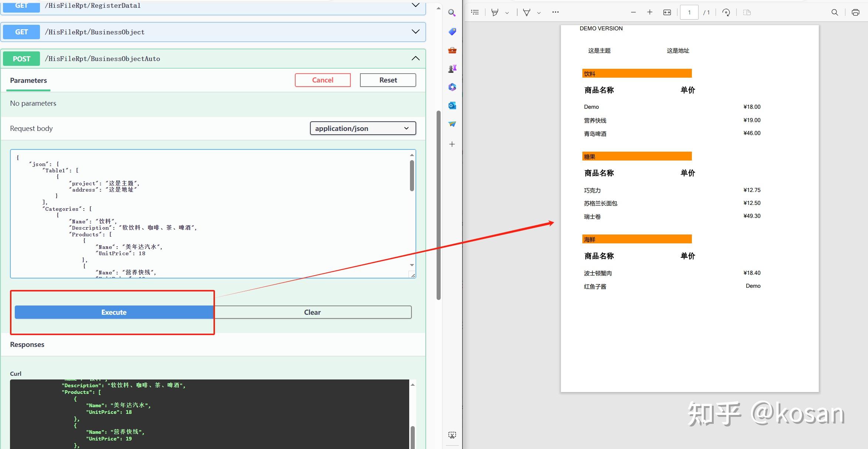Zoom out of the PDF document

pos(633,12)
